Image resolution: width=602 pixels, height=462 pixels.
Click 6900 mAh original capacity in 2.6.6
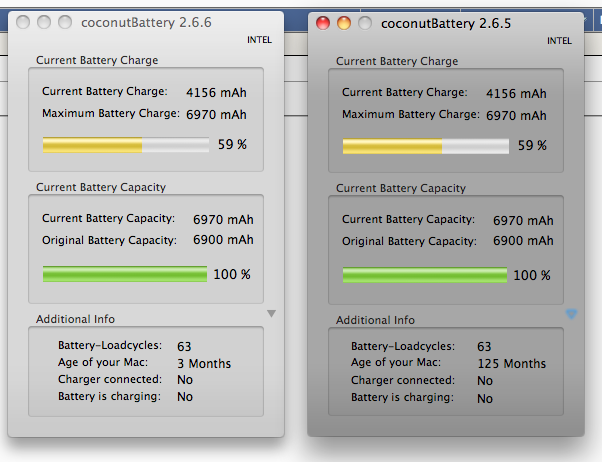223,240
